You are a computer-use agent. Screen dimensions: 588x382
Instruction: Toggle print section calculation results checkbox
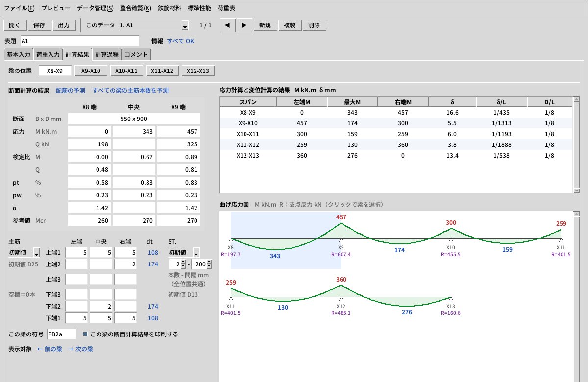(85, 334)
